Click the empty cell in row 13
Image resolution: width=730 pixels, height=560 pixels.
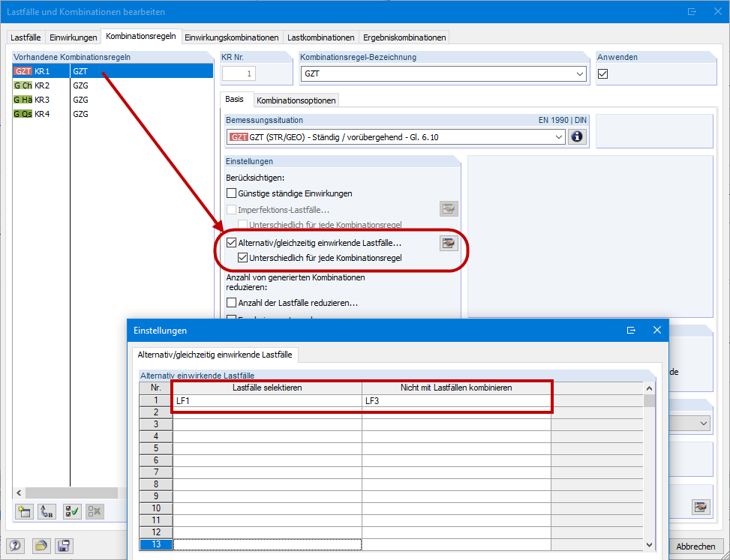click(x=267, y=544)
